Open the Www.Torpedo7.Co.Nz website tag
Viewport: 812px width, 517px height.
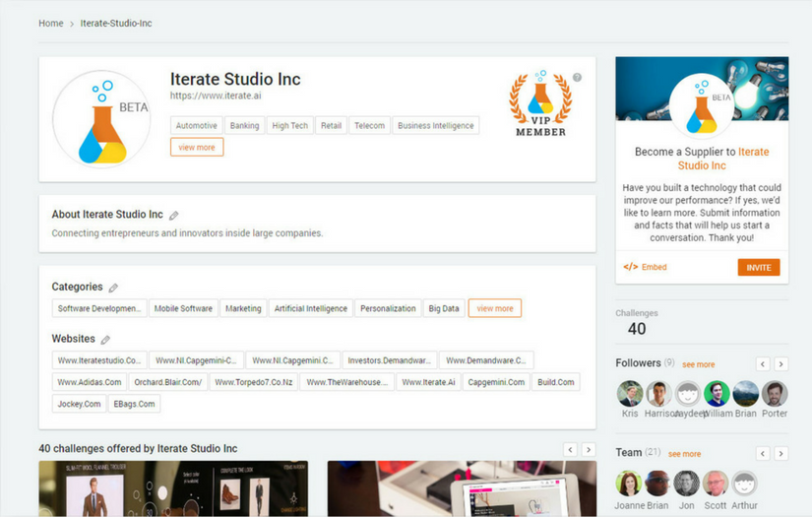[253, 382]
